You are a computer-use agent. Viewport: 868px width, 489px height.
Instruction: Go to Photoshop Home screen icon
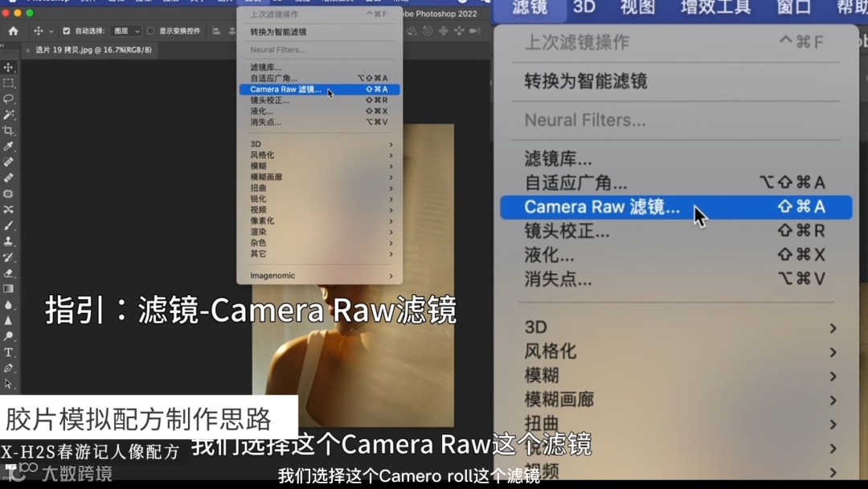[x=14, y=31]
